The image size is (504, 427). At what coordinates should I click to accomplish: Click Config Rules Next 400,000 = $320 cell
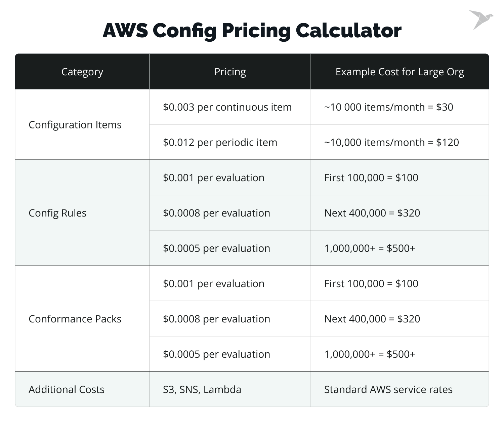[372, 213]
